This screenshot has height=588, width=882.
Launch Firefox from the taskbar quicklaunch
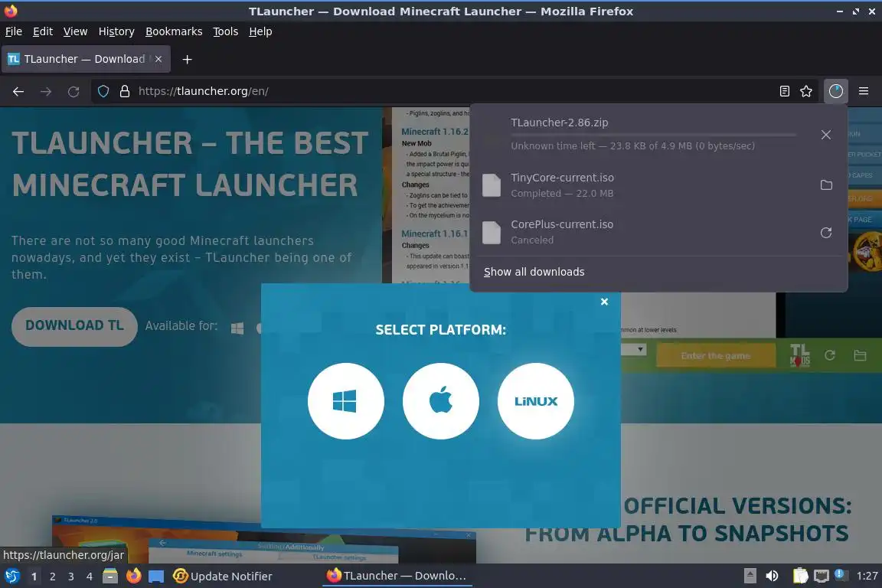(x=133, y=576)
